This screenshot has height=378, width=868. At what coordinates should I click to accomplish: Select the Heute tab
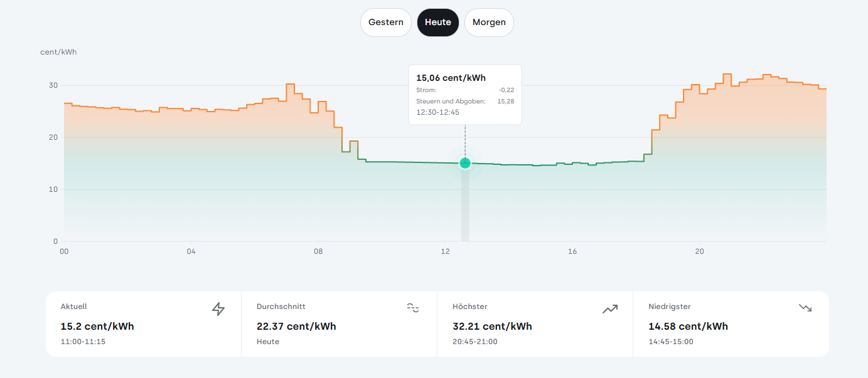tap(438, 23)
